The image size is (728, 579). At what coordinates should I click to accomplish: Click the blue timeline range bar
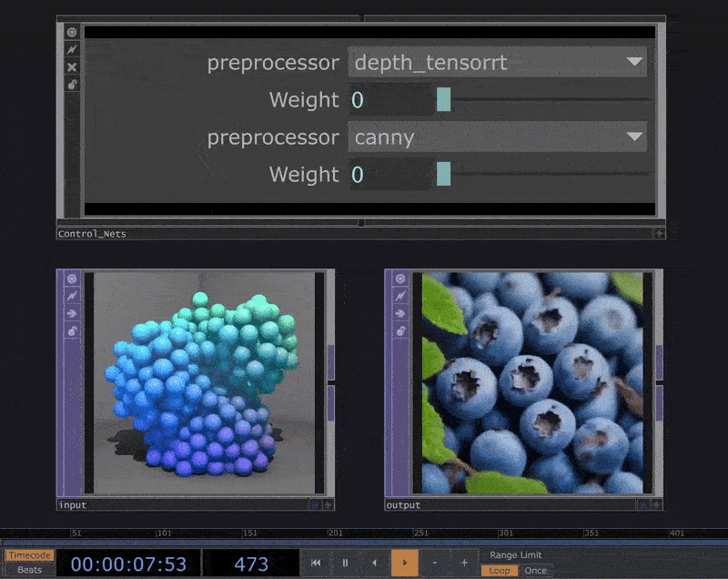pos(364,543)
